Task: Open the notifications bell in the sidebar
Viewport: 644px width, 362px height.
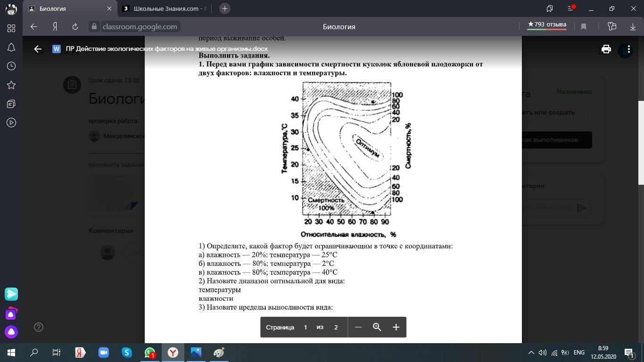Action: coord(11,47)
